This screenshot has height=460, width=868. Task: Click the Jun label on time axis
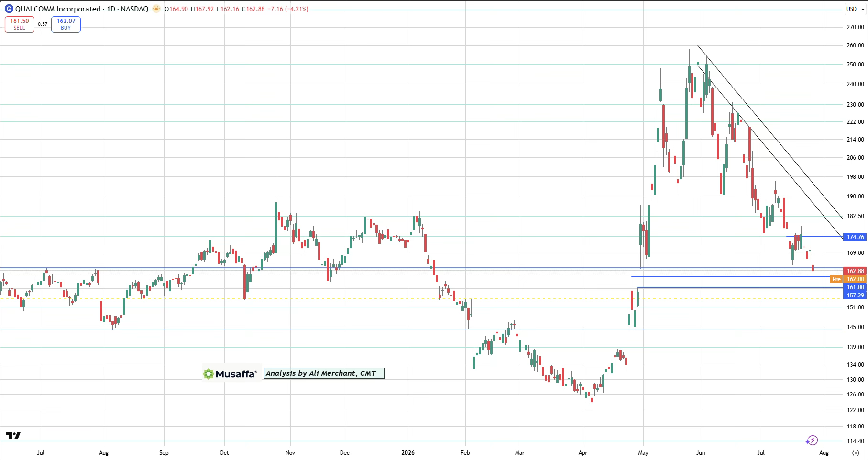pos(701,453)
